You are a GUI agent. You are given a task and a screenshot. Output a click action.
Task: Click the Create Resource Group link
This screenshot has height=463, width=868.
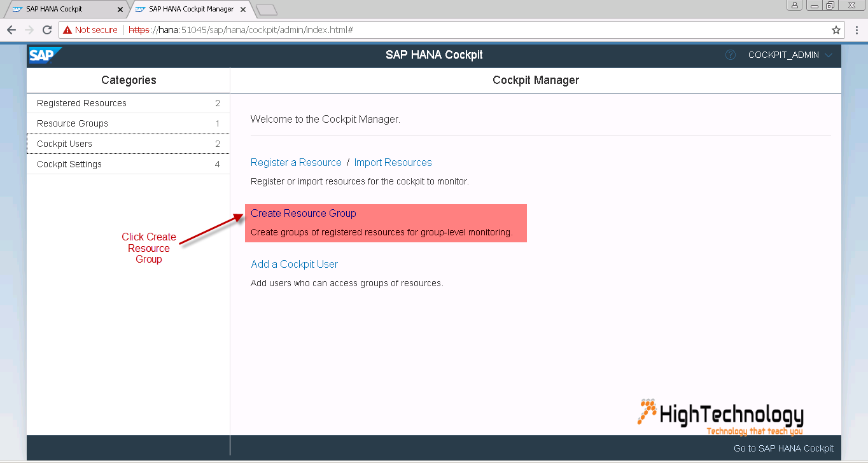coord(303,213)
